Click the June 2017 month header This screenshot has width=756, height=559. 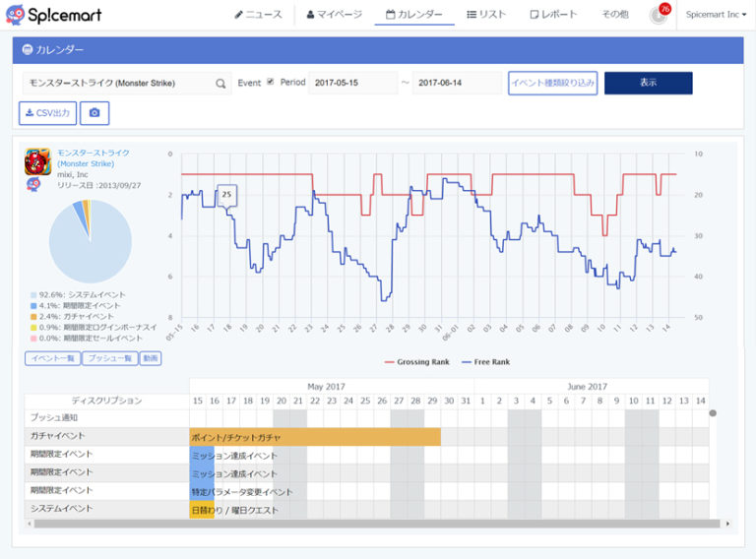point(588,387)
